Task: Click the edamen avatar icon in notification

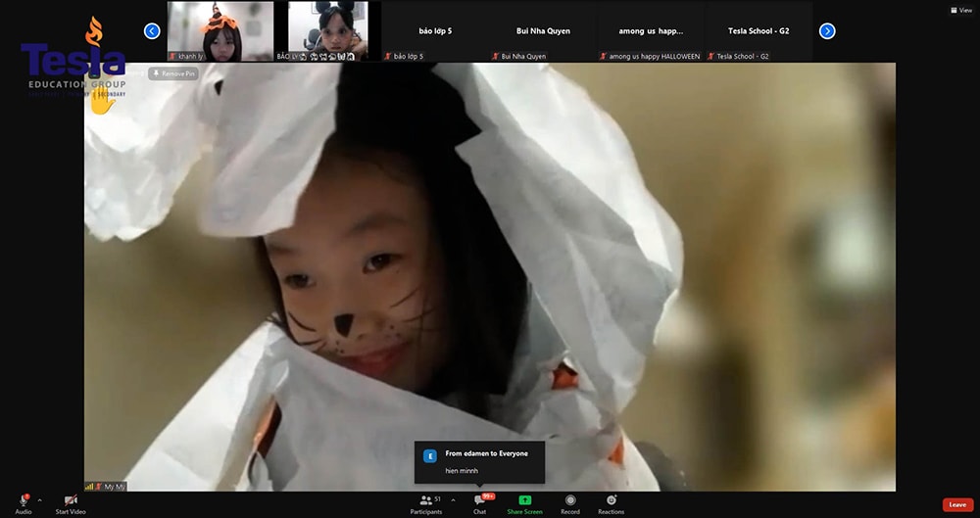Action: click(430, 456)
